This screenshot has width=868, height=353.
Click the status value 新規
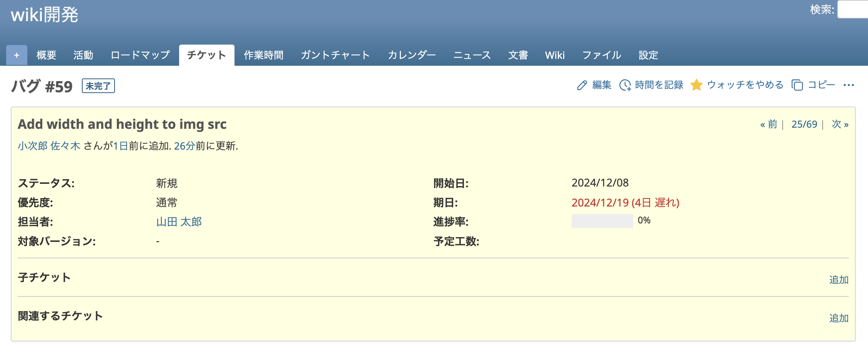(167, 183)
